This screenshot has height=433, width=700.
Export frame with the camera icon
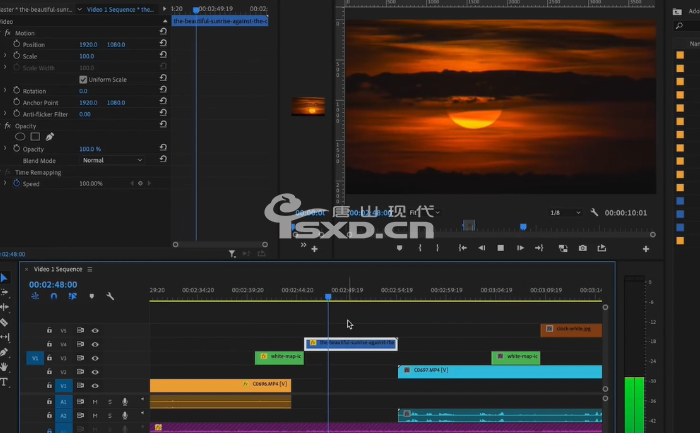click(583, 248)
